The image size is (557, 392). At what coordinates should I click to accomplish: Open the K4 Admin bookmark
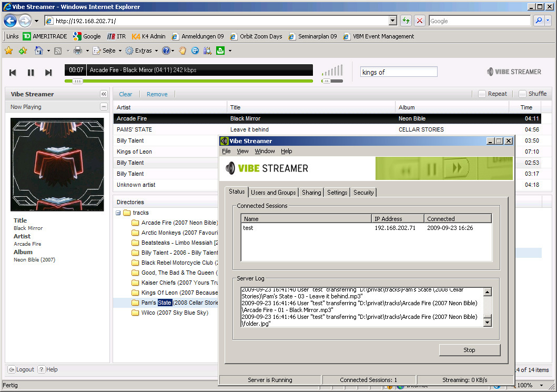148,36
